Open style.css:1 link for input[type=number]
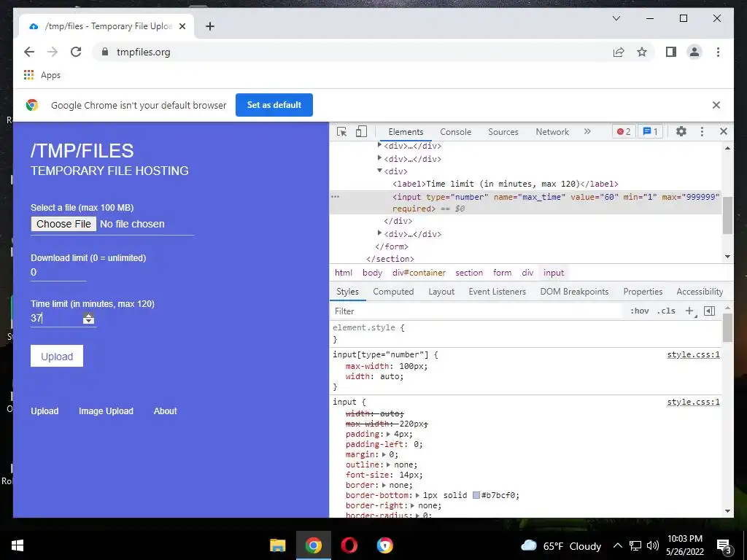Screen dimensions: 747x560 point(693,354)
